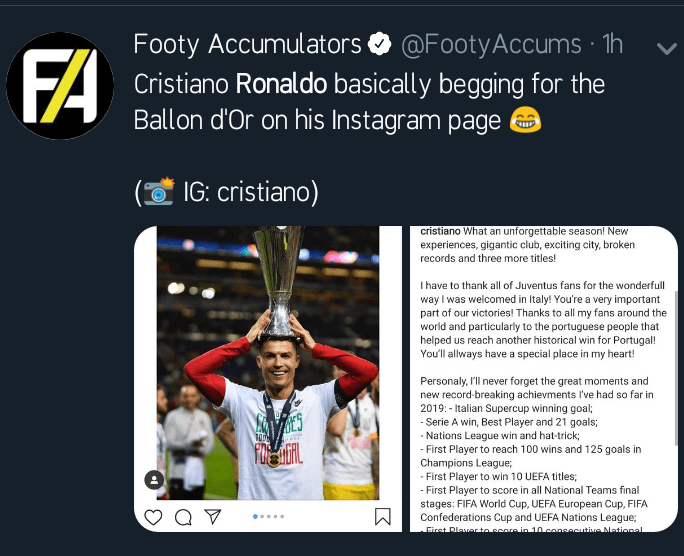Image resolution: width=684 pixels, height=556 pixels.
Task: Tap the Instagram comment bubble icon
Action: pos(183,517)
